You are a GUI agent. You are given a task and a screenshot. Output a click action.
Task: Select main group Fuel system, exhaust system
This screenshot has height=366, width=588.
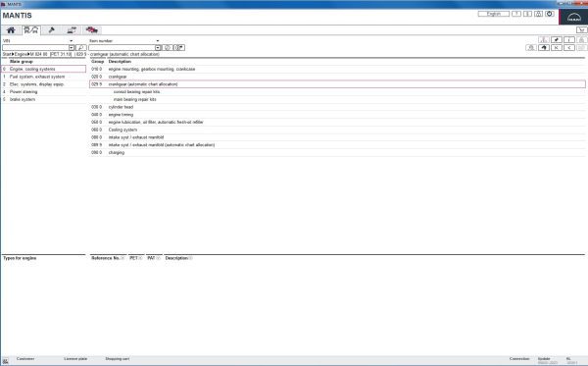click(x=43, y=77)
